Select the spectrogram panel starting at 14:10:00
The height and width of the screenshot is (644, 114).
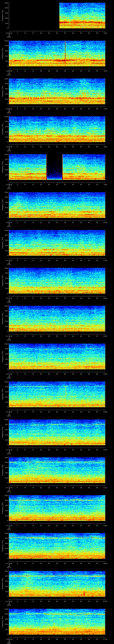57,243
